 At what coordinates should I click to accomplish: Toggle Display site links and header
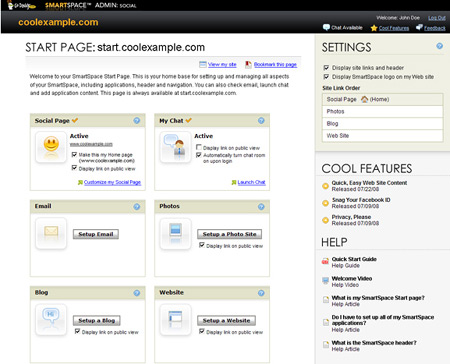(326, 68)
